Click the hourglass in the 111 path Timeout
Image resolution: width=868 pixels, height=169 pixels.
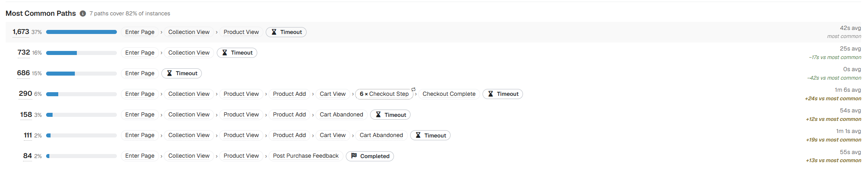click(x=418, y=135)
